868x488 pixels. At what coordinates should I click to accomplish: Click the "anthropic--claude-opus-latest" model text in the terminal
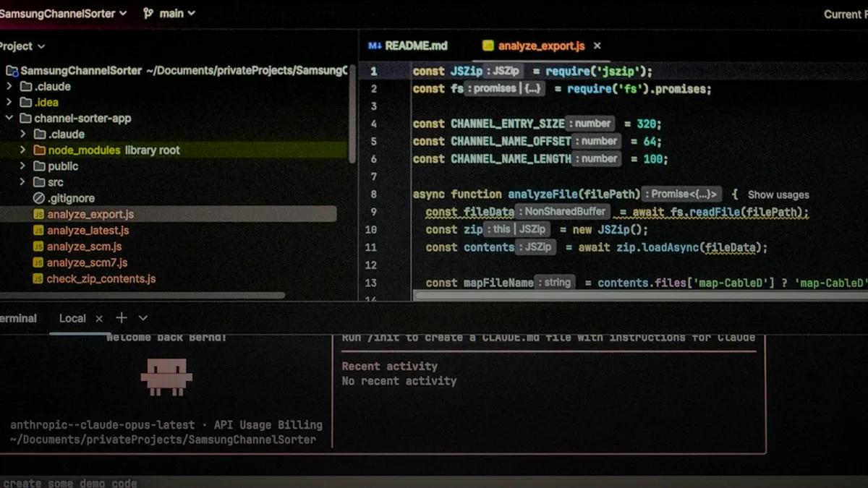coord(102,425)
